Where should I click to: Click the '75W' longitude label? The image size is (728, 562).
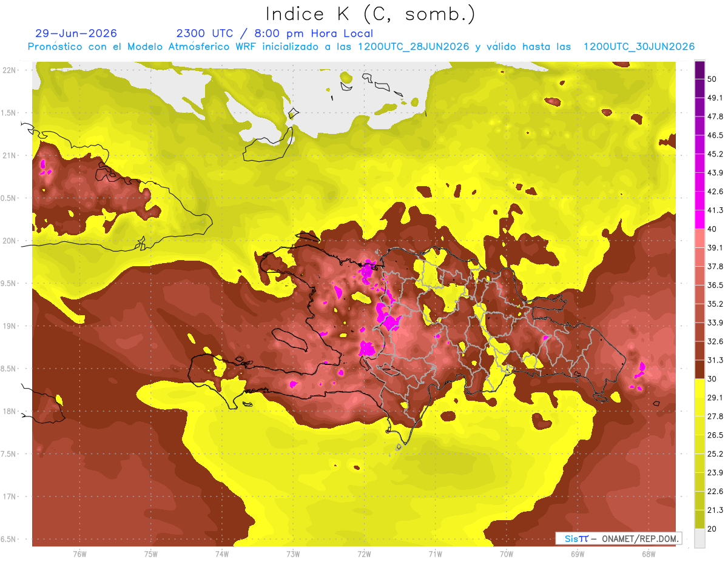tap(150, 554)
